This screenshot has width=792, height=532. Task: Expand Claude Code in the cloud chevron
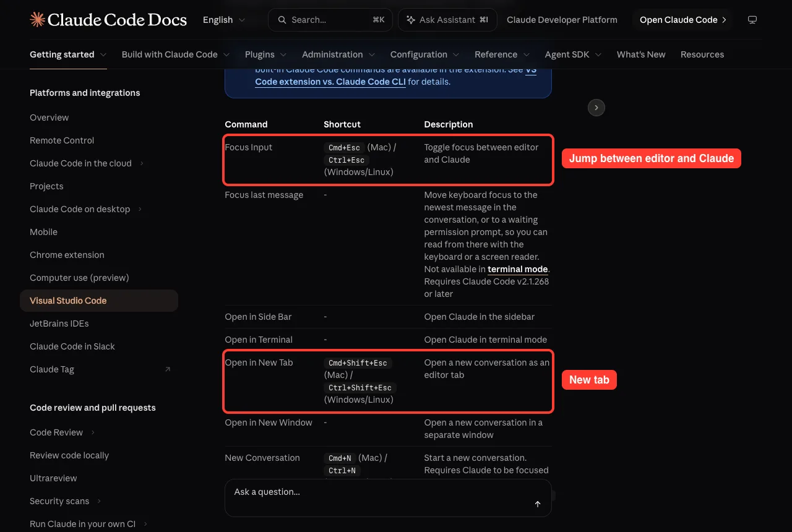[x=142, y=163]
